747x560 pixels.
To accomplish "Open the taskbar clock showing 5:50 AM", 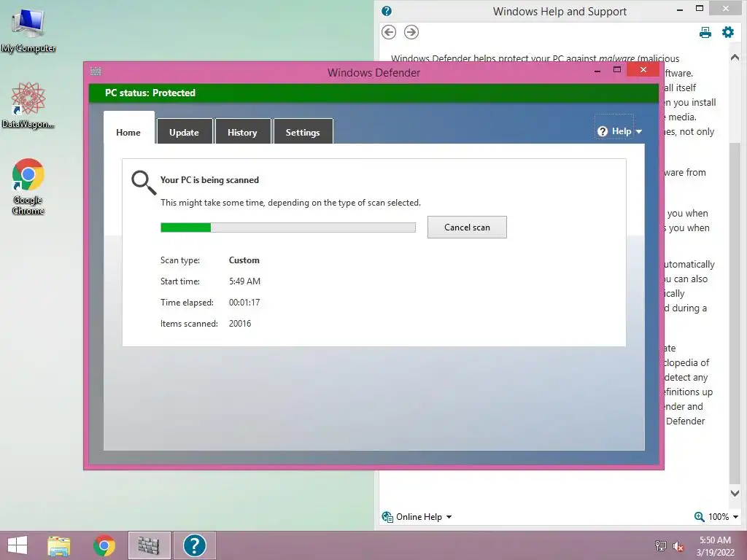I will pyautogui.click(x=715, y=546).
